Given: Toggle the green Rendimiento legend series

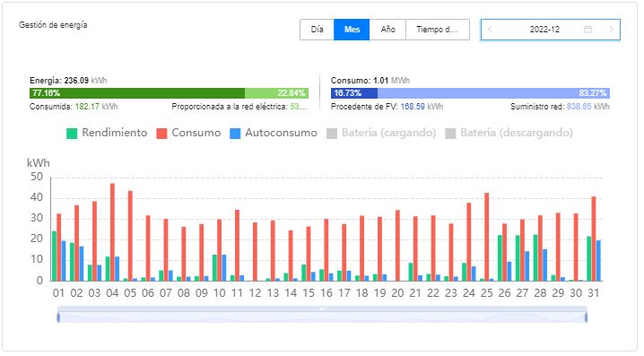Looking at the screenshot, I should (107, 133).
